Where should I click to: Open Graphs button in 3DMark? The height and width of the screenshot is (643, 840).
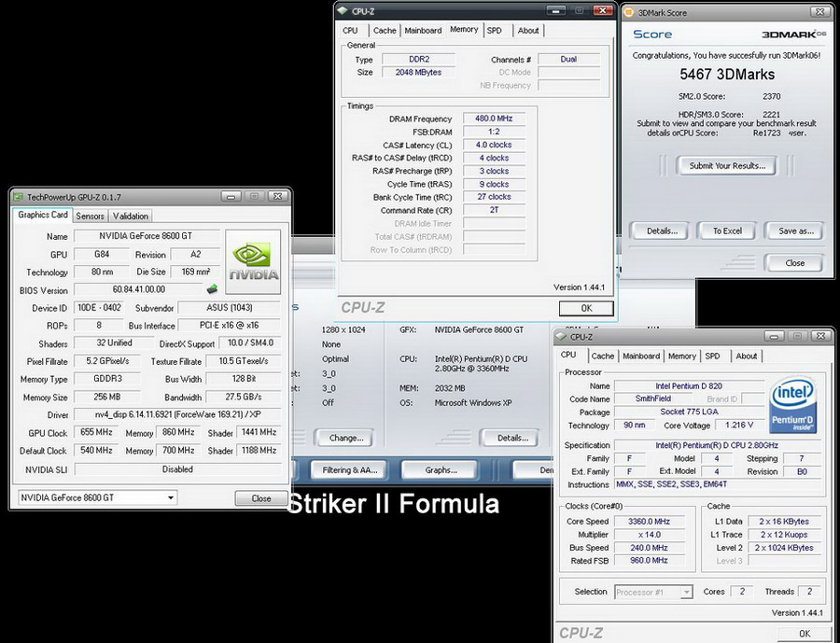point(441,470)
